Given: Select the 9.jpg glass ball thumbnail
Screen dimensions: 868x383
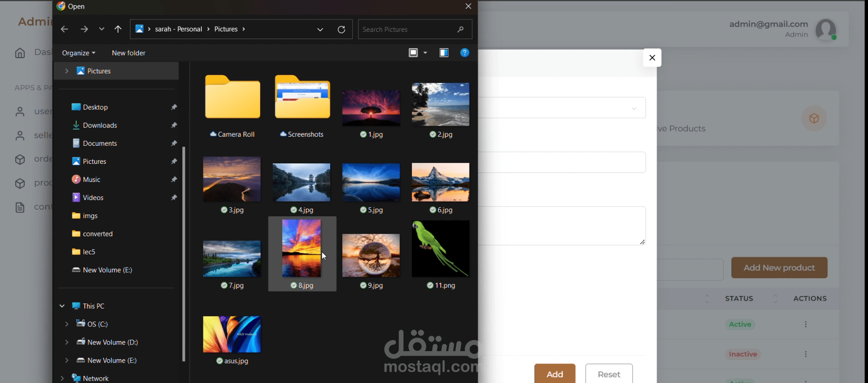Looking at the screenshot, I should coord(371,255).
